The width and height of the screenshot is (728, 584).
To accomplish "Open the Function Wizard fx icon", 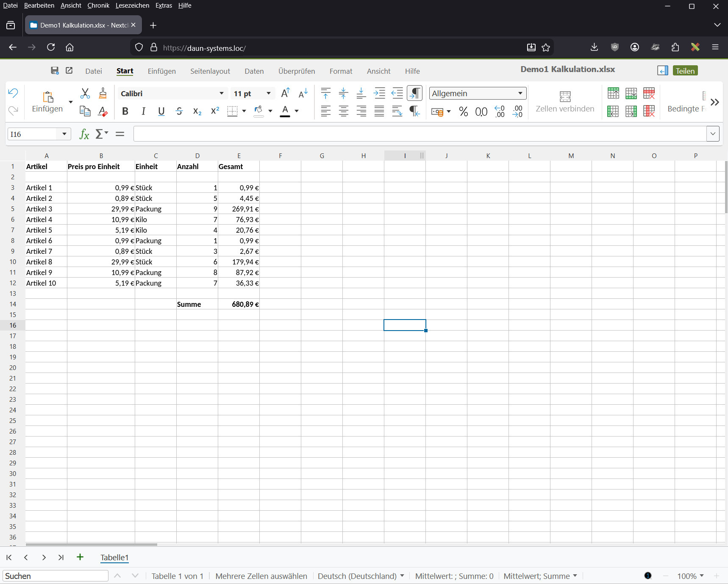I will coord(84,134).
